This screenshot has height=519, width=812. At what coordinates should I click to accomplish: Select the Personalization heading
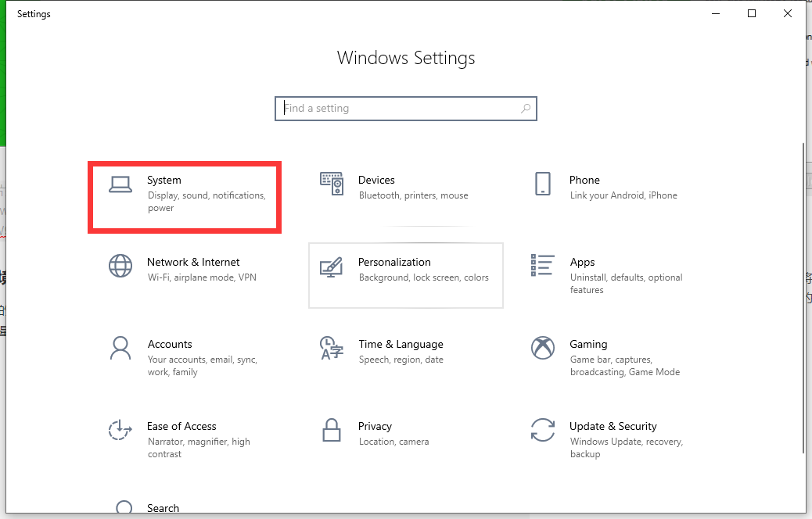394,262
